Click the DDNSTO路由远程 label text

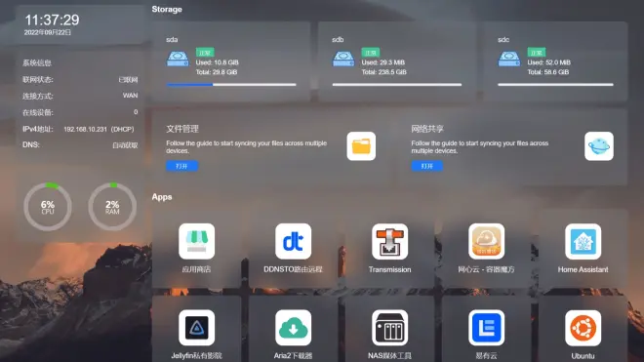tap(293, 269)
